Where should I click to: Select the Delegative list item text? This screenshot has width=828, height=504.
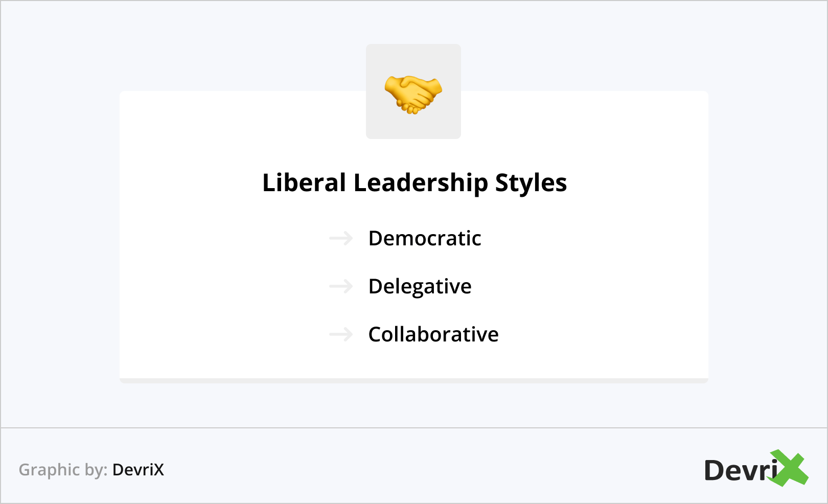pyautogui.click(x=420, y=286)
